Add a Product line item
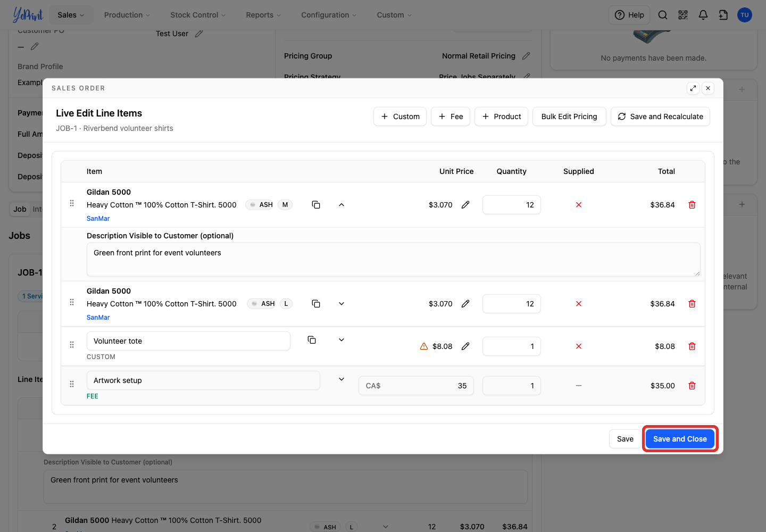The width and height of the screenshot is (766, 532). (501, 117)
